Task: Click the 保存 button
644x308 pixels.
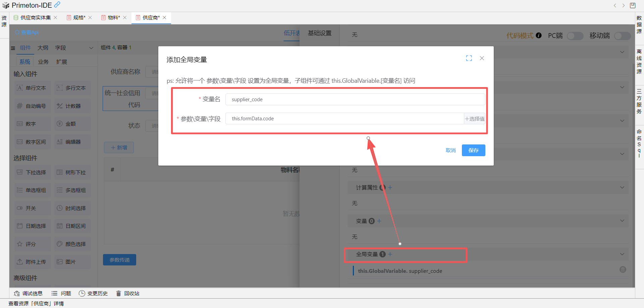Action: point(473,150)
